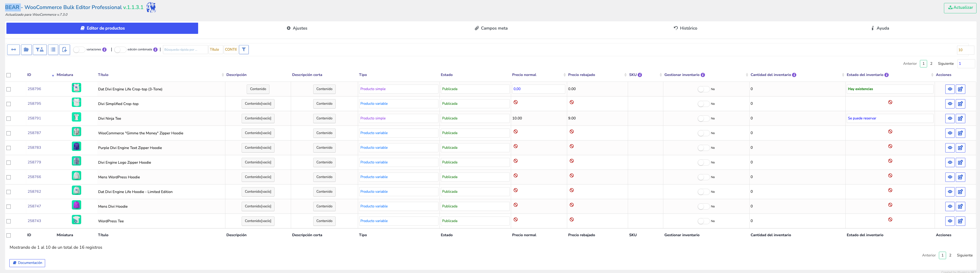Open Tipo dropdown for product 258796

tap(399, 89)
